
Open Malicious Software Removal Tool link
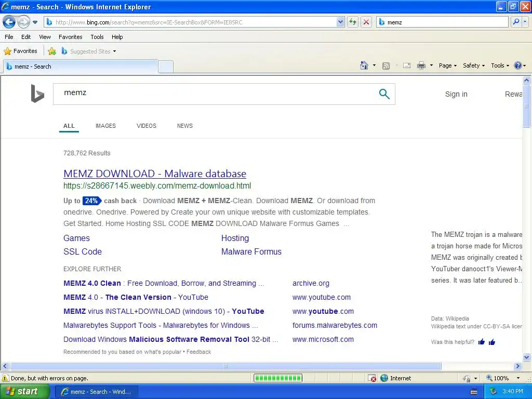[x=170, y=339]
